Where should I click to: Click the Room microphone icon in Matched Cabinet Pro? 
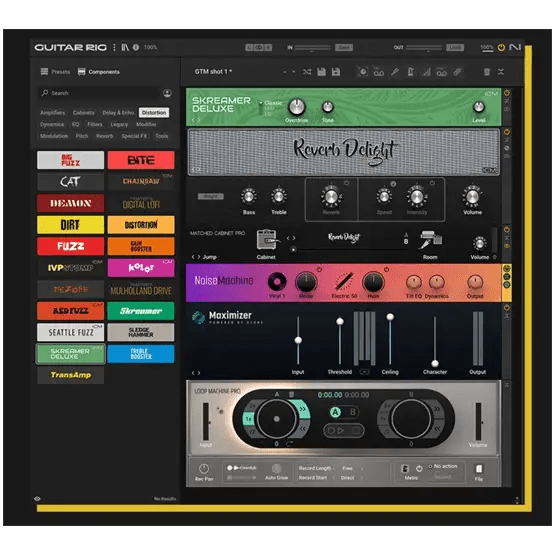click(x=430, y=240)
